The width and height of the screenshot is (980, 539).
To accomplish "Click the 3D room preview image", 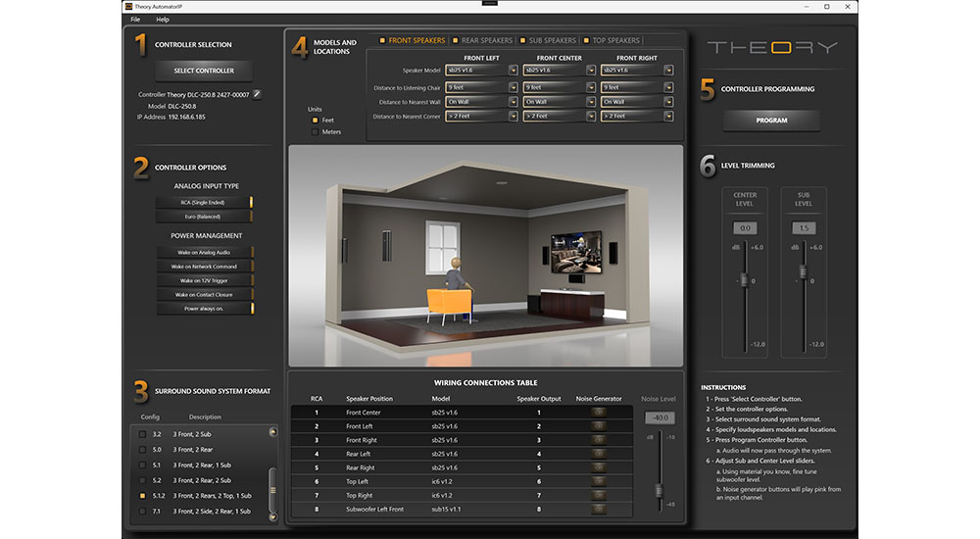I will point(486,256).
